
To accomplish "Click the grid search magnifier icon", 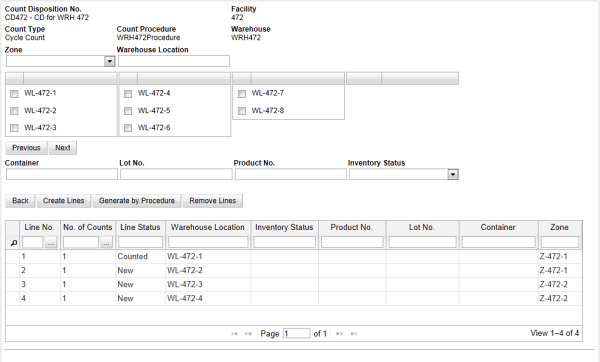I will click(14, 243).
